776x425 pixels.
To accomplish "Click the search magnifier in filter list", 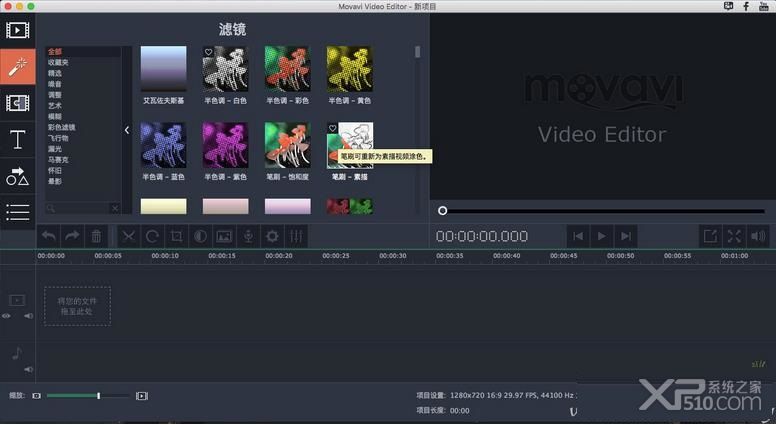I will click(51, 208).
